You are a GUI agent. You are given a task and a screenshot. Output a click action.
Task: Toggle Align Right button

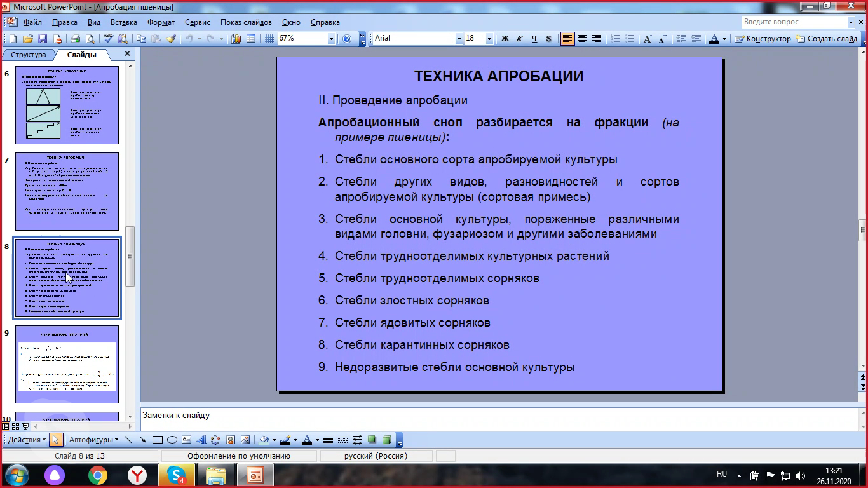pos(597,39)
